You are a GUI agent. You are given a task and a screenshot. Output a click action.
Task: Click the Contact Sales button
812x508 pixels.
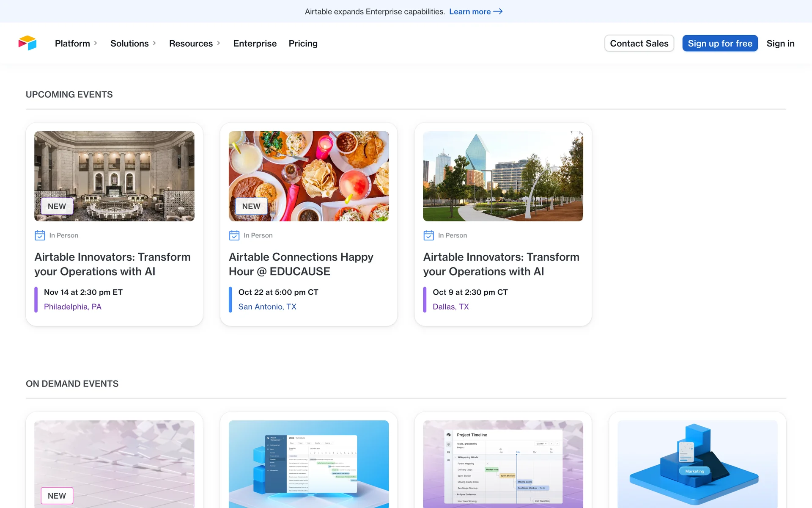tap(639, 43)
